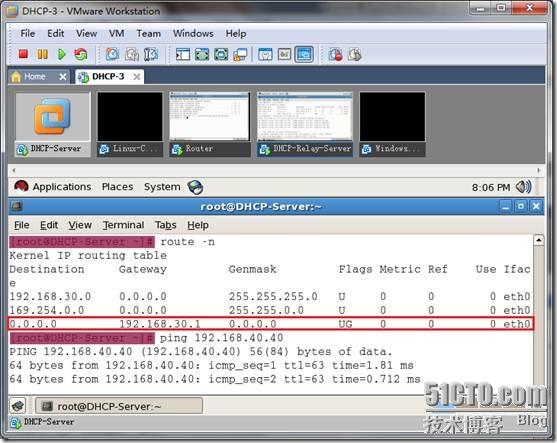Click the terminal scrollbar up arrow
Screen dimensions: 557x443
[x=539, y=241]
